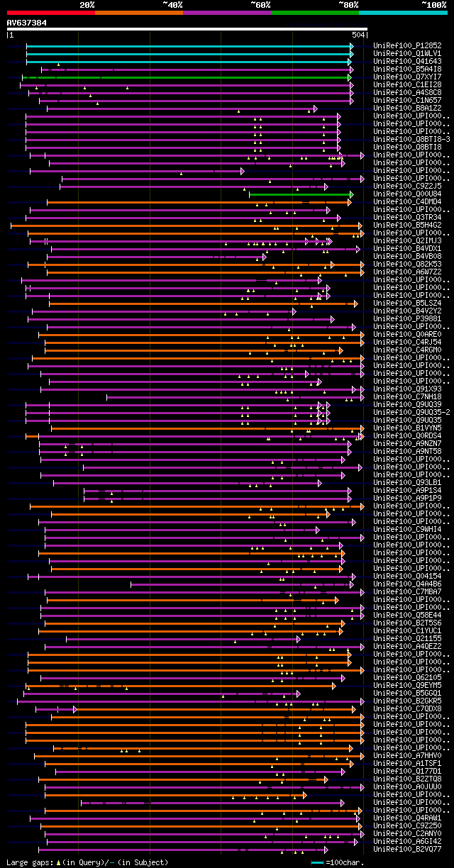Open the UniRef100_Q93LB1 record
This screenshot has width=454, height=868.
(x=408, y=482)
